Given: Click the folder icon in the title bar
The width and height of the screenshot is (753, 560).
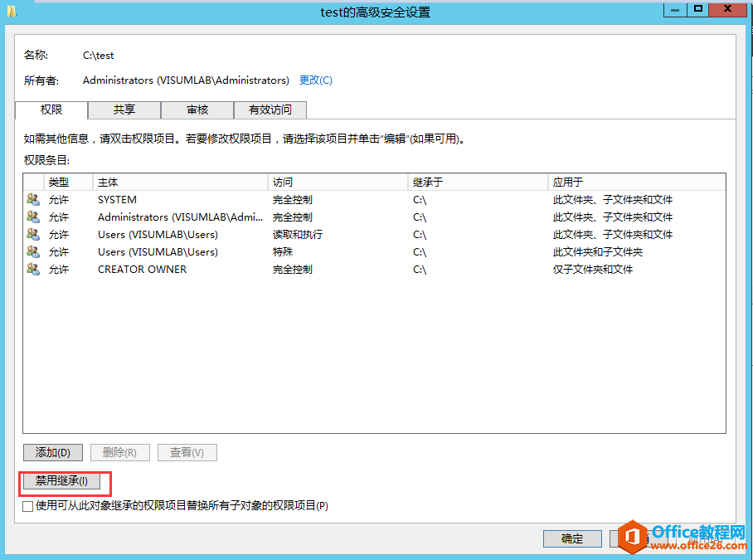Looking at the screenshot, I should coord(12,11).
